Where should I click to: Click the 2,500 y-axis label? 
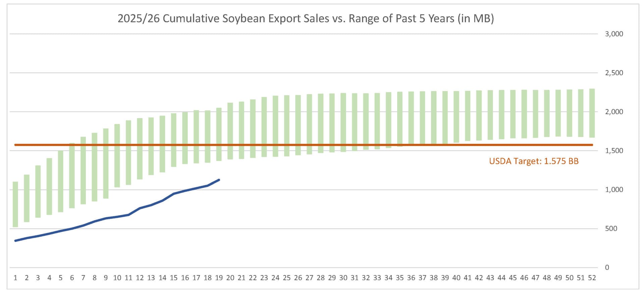[614, 73]
